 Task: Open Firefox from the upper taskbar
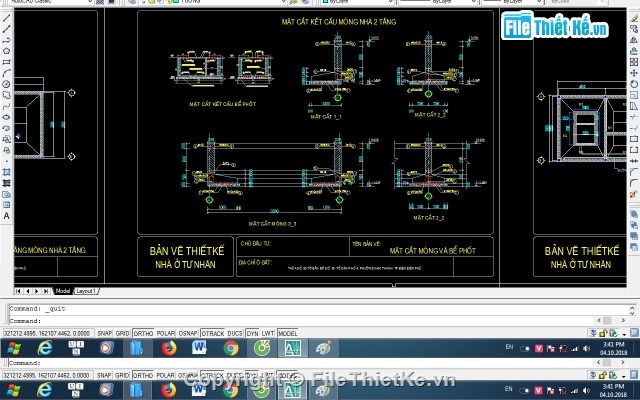[x=169, y=348]
